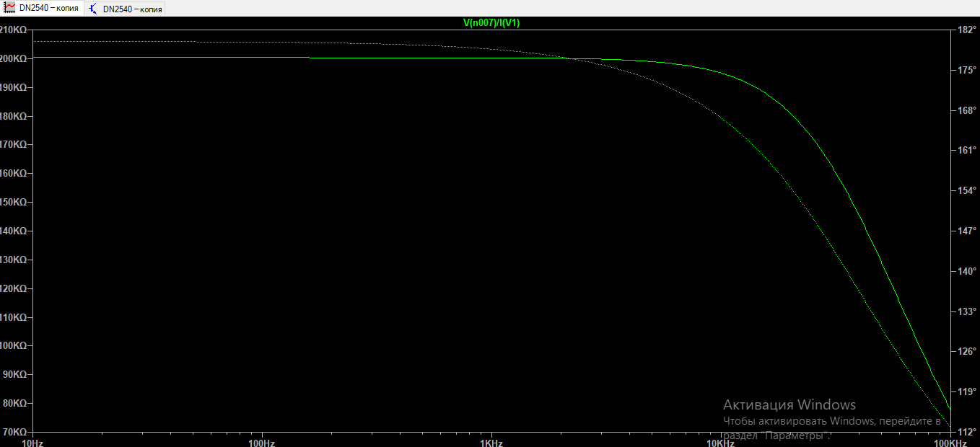Click the 210KΩ label on the left axis
Screen dimensions: 980x447
click(14, 30)
